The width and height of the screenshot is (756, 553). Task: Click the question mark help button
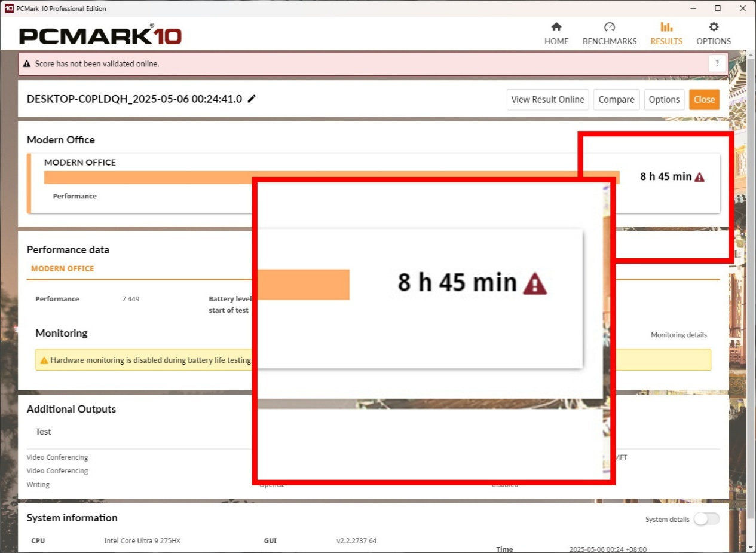[717, 63]
